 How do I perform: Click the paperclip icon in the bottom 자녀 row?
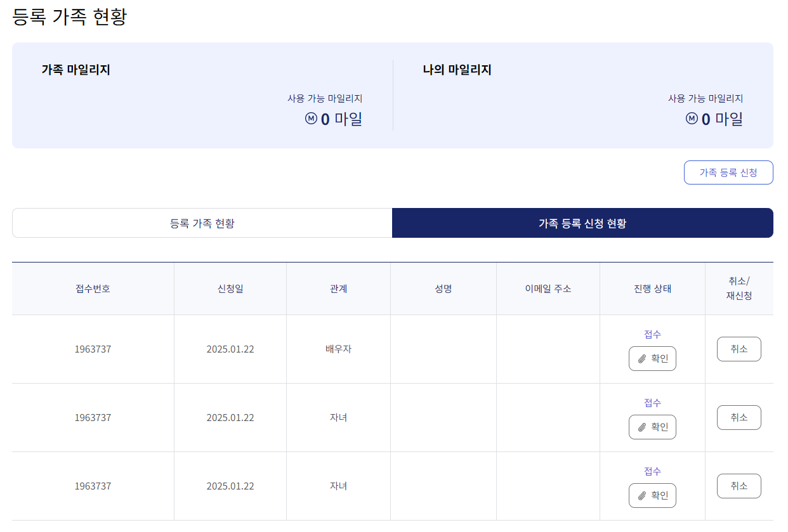point(641,495)
